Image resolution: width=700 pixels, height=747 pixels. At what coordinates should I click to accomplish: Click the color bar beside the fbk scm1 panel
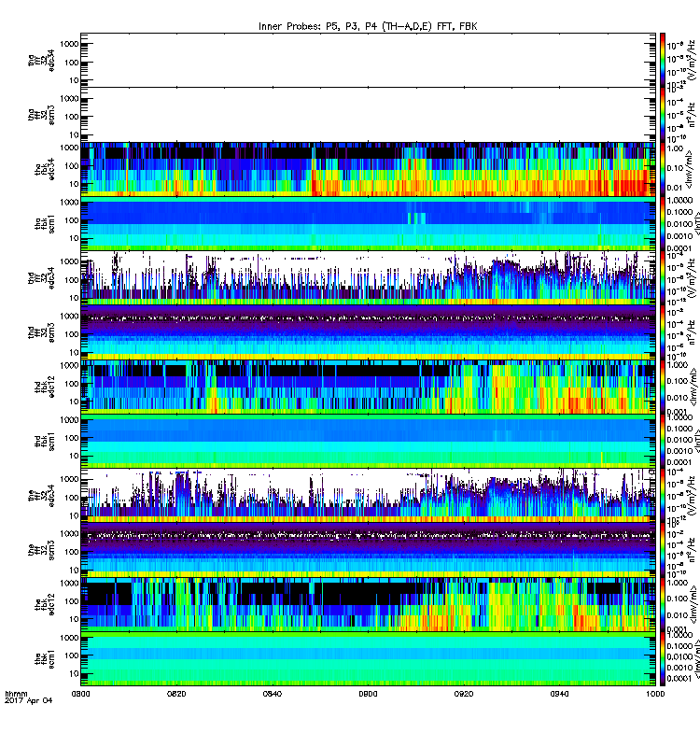[x=663, y=659]
